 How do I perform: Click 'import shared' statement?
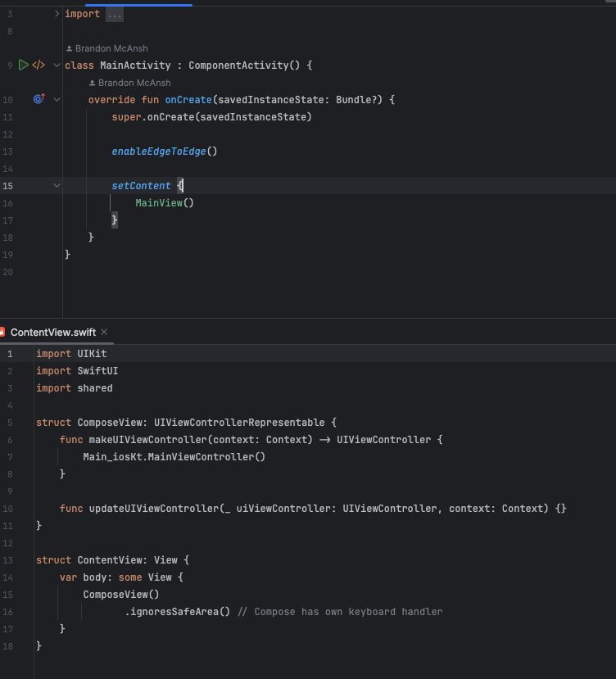(74, 388)
